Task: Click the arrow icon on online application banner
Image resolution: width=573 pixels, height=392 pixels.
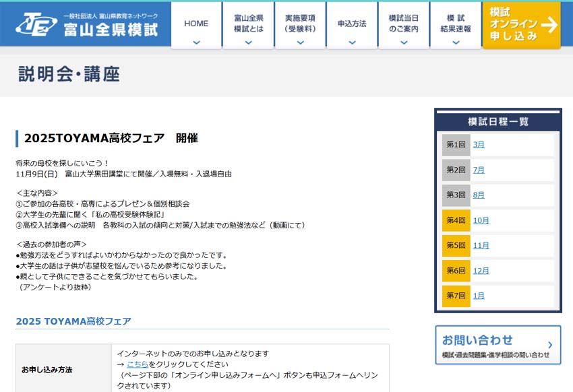Action: [549, 25]
